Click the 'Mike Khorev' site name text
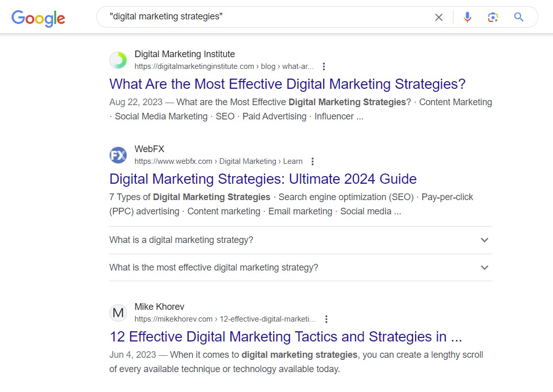This screenshot has width=553, height=392. (159, 306)
